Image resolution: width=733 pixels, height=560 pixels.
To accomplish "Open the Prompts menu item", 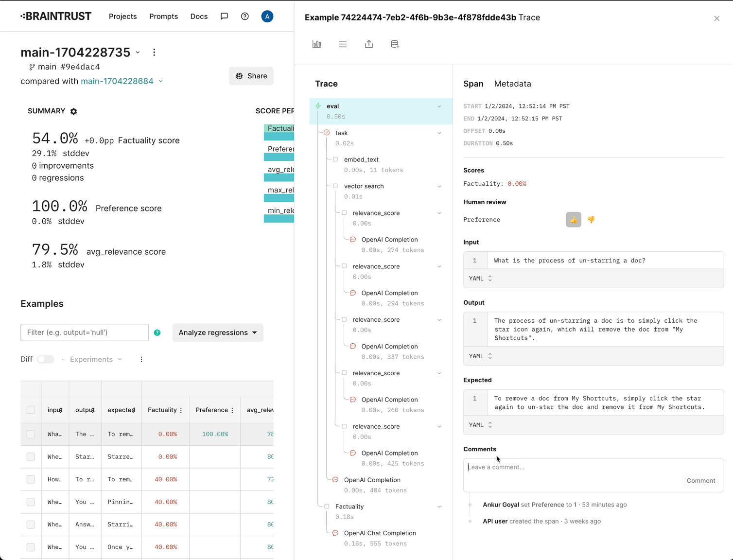I will point(163,17).
